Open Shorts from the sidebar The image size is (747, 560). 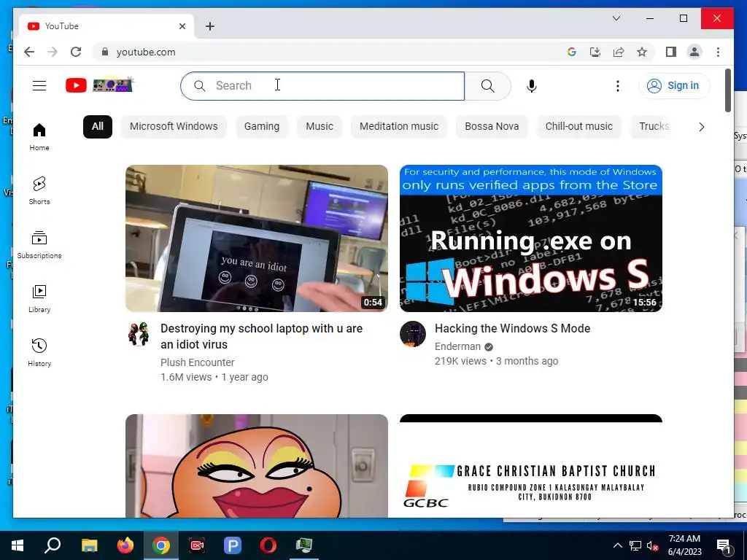click(39, 190)
